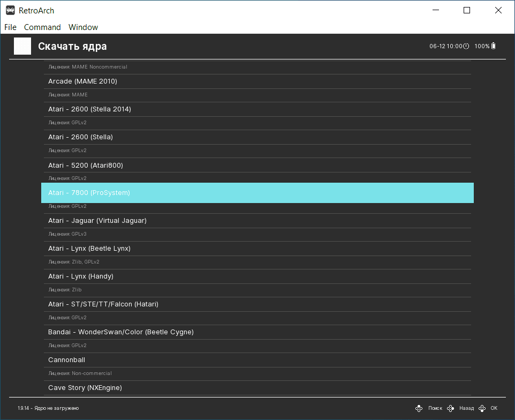Open the File menu

point(11,27)
